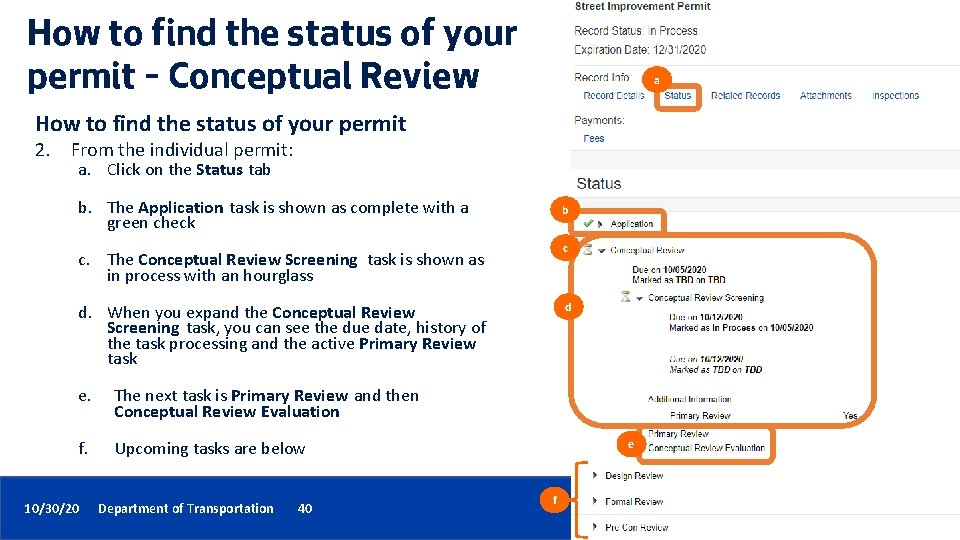Click the 'Record Status: In Process' text
Screen dimensions: 960x540
[x=636, y=31]
